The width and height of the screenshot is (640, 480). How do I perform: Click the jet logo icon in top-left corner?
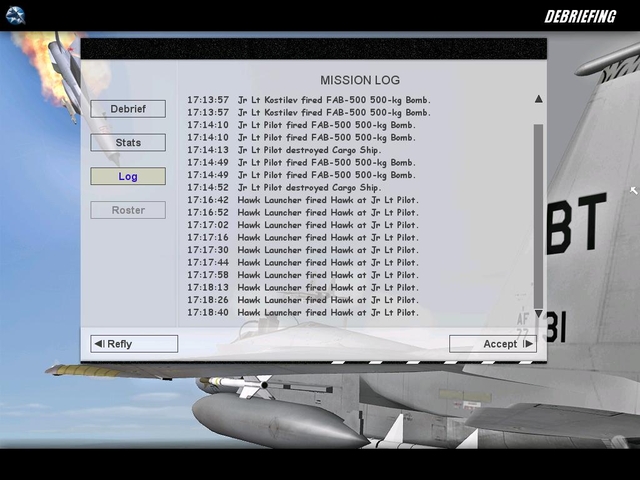point(15,16)
